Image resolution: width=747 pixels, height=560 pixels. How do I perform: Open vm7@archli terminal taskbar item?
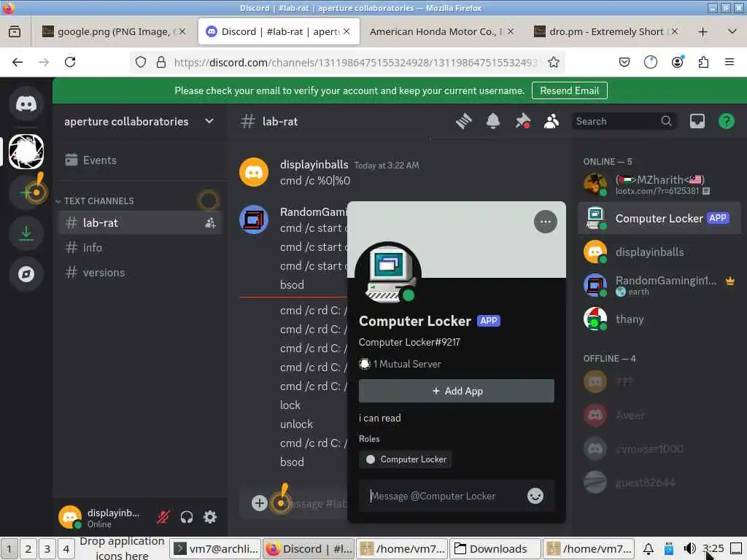click(216, 548)
